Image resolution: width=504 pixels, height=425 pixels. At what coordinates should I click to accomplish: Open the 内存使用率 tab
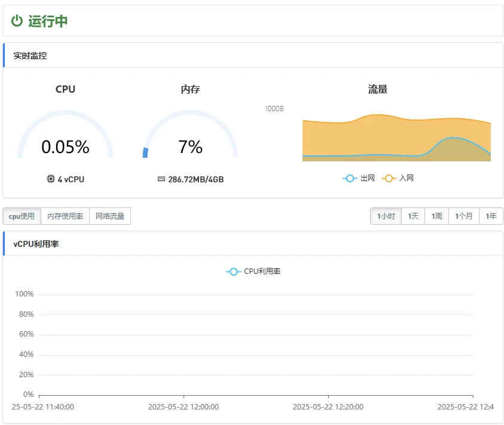point(65,216)
